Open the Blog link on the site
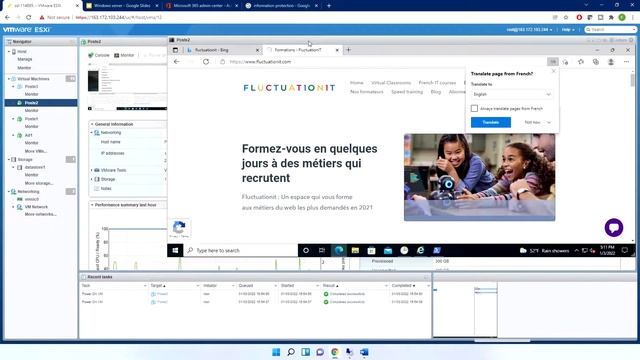The height and width of the screenshot is (360, 640). pos(436,92)
